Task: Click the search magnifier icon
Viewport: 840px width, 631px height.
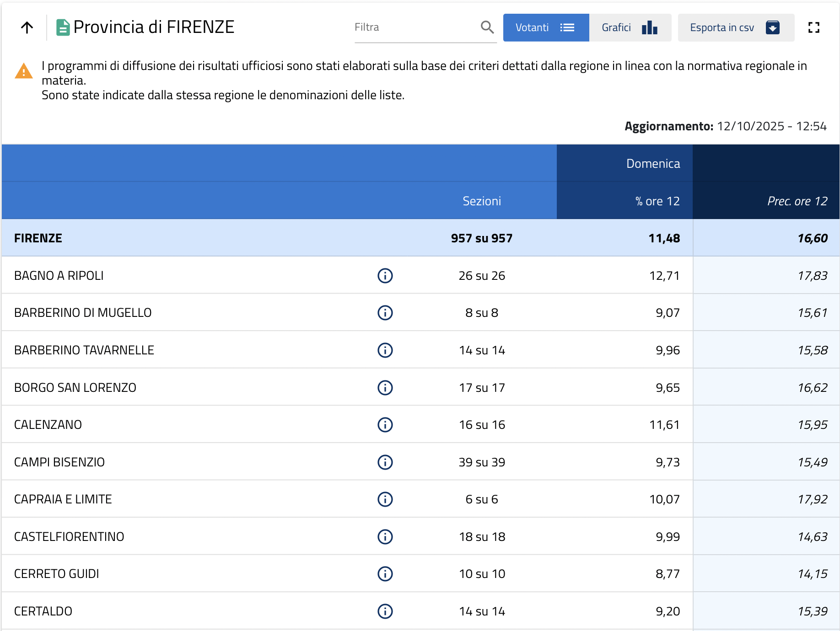Action: 487,27
